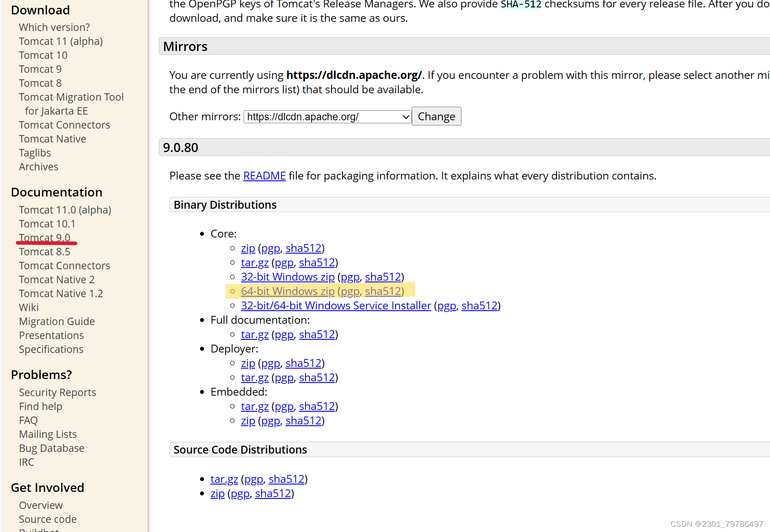Open sha512 for Windows Service Installer
The width and height of the screenshot is (770, 532).
[479, 305]
